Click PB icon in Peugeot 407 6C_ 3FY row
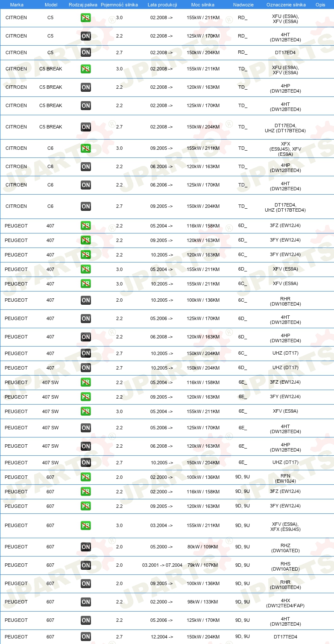This screenshot has height=644, width=334. [x=86, y=254]
